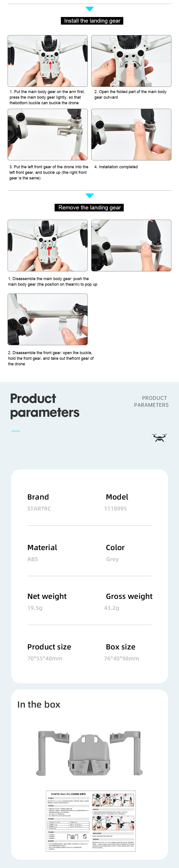
Task: Open the install step 2 photo of folded gear
Action: point(131,61)
